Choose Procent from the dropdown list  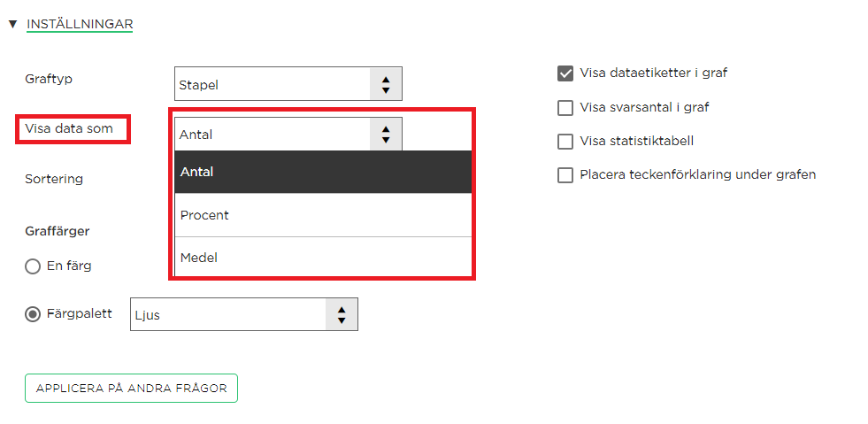click(323, 215)
